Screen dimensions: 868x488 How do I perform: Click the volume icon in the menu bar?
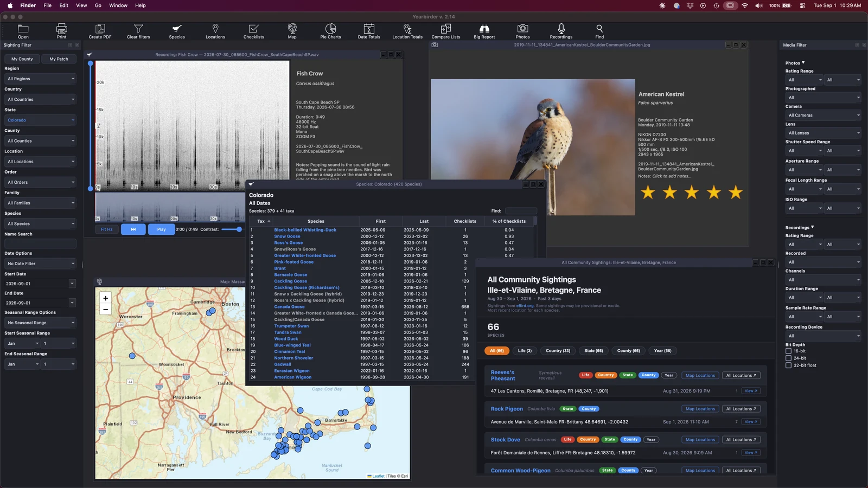pyautogui.click(x=758, y=5)
